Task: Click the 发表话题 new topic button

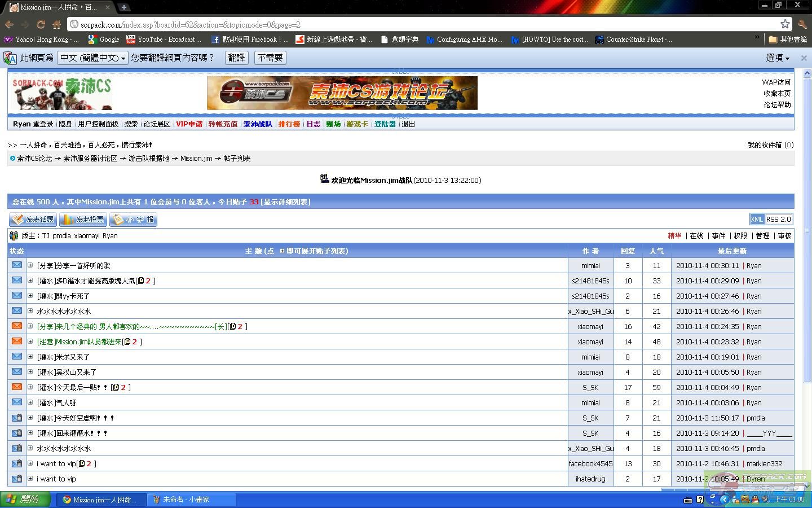Action: pyautogui.click(x=33, y=220)
